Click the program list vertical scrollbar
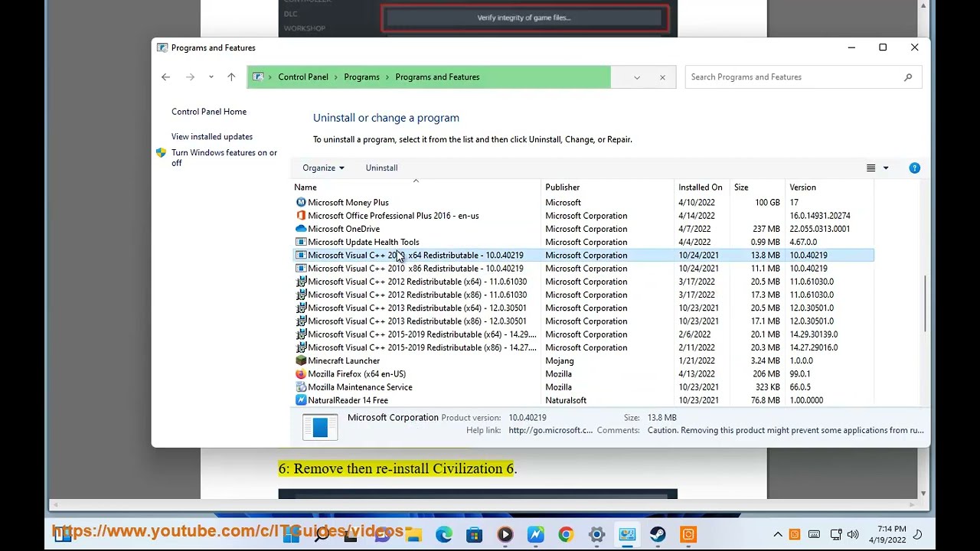 click(x=925, y=304)
